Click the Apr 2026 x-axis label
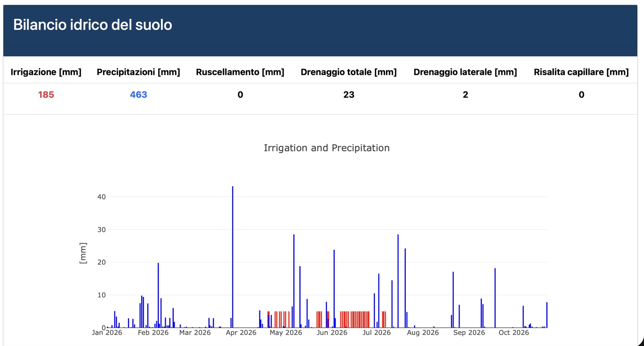644x346 pixels. (241, 333)
